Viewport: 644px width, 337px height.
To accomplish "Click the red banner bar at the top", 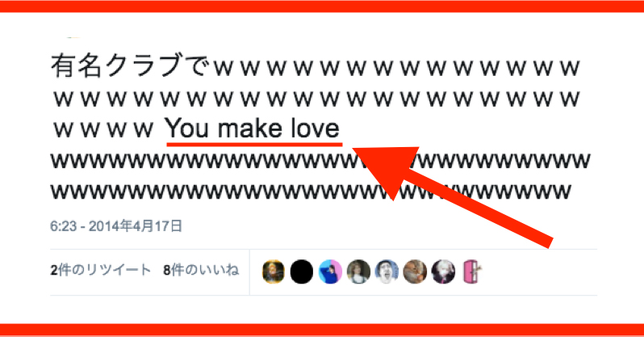I will coord(322,6).
